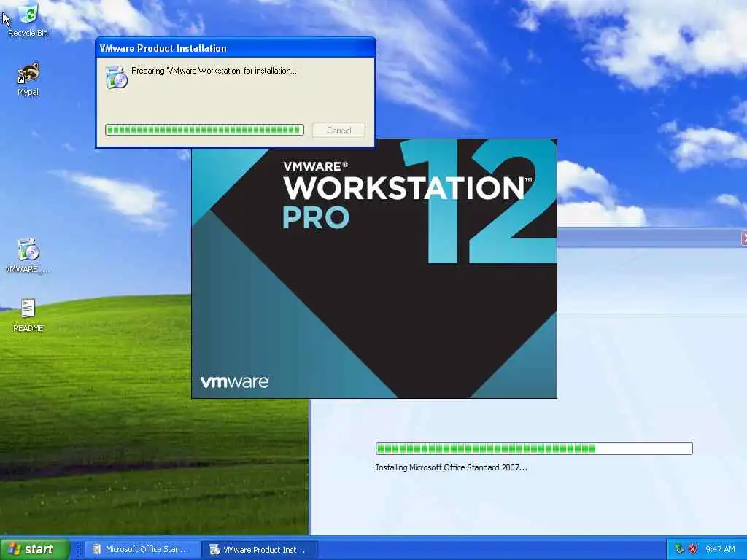Select the README text file icon

coord(28,315)
